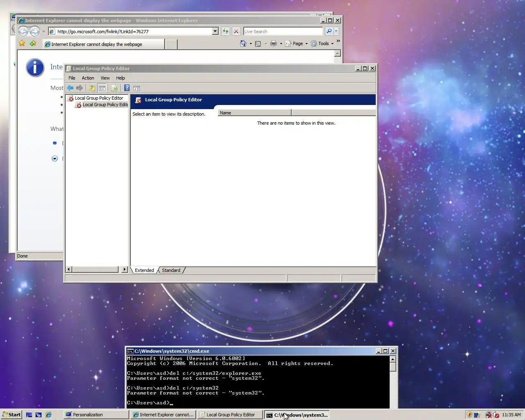
Task: Click cmd.exe window title icon
Action: (130, 351)
